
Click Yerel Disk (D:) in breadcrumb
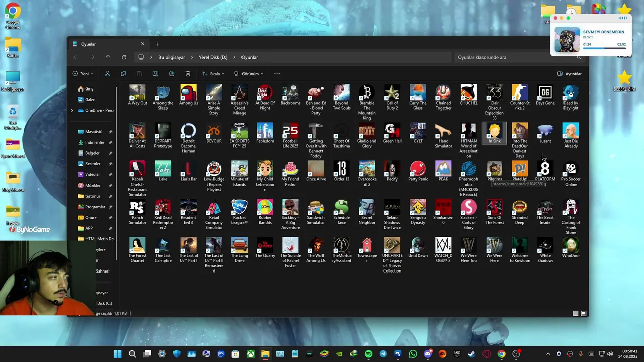click(213, 57)
